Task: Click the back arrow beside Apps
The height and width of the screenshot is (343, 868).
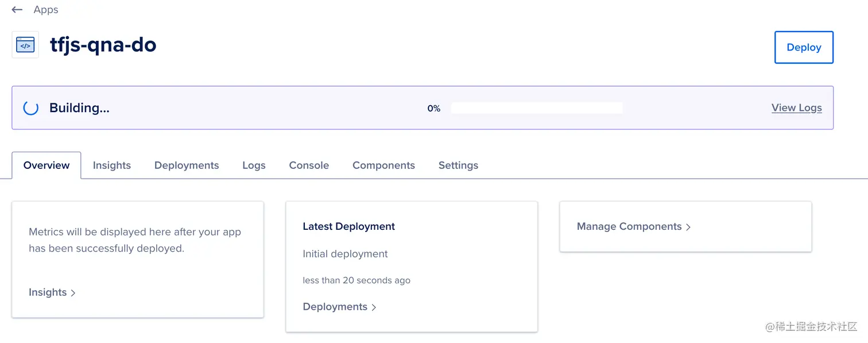Action: point(17,9)
